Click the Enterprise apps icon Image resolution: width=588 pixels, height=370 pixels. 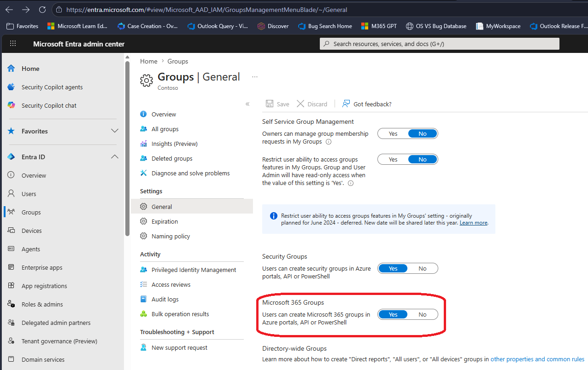point(12,267)
